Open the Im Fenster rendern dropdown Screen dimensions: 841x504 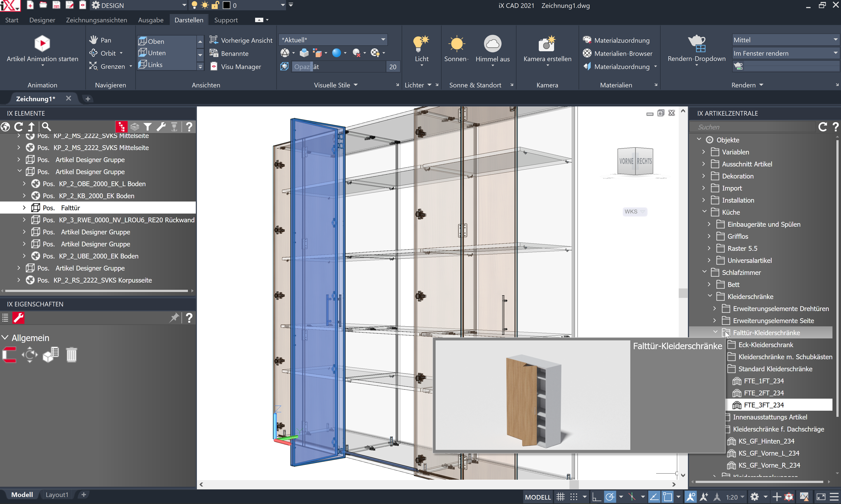[x=785, y=53]
